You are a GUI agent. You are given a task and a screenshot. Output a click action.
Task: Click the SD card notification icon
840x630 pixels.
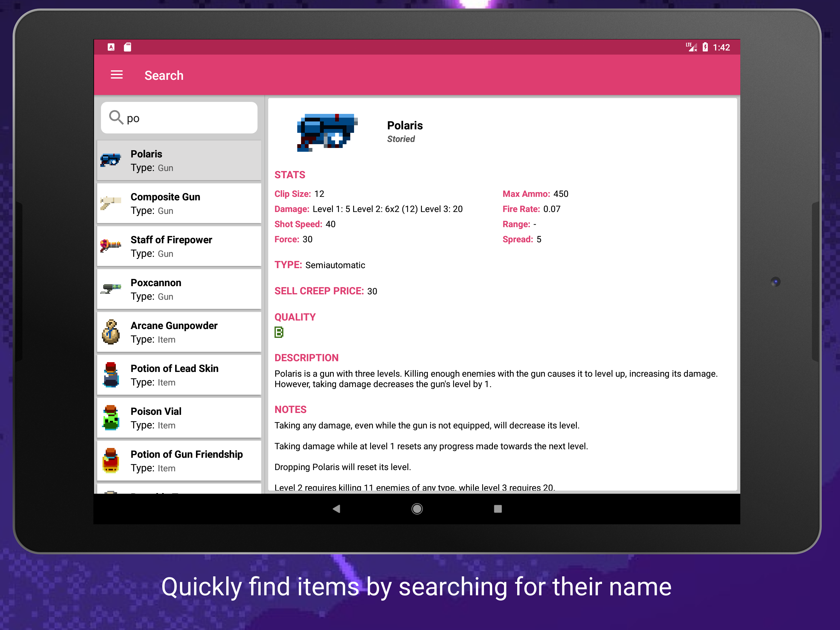coord(127,47)
